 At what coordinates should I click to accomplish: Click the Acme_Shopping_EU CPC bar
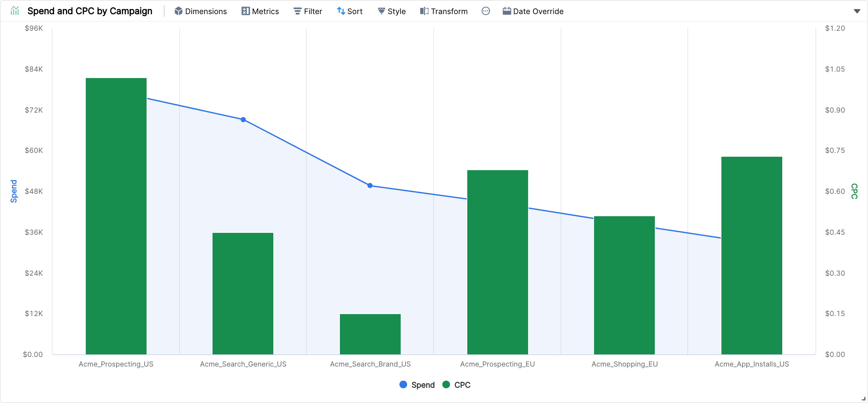click(624, 285)
